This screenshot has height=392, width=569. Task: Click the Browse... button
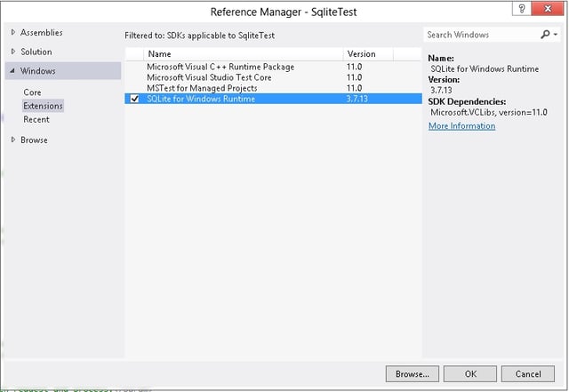(413, 374)
